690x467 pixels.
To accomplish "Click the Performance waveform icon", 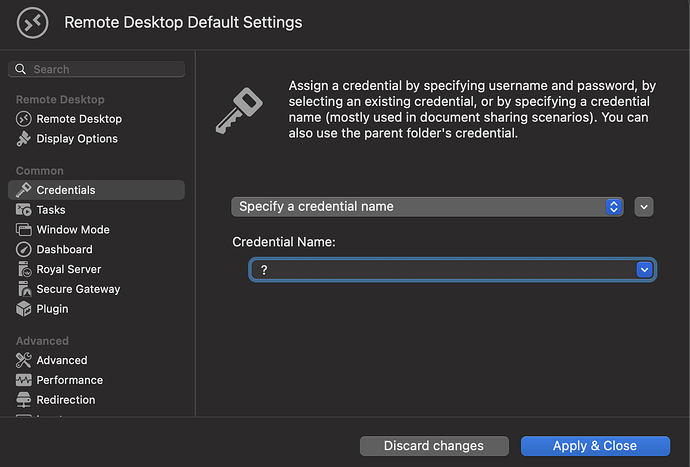I will [24, 380].
